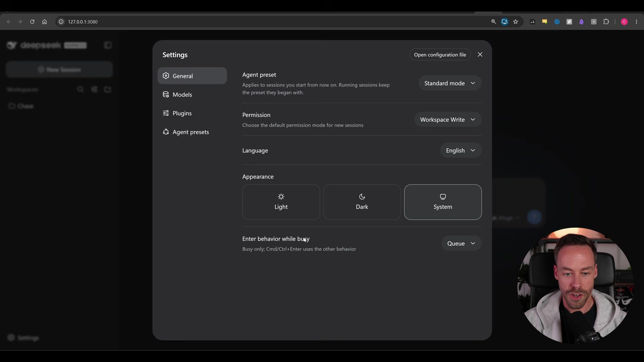View site information icon in address bar
Image resolution: width=644 pixels, height=362 pixels.
click(x=61, y=22)
